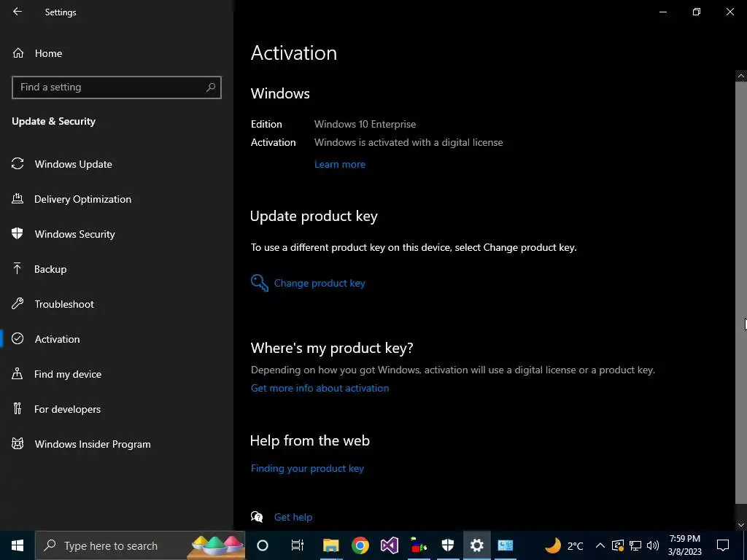Open Windows Update settings
The height and width of the screenshot is (560, 747).
tap(74, 164)
